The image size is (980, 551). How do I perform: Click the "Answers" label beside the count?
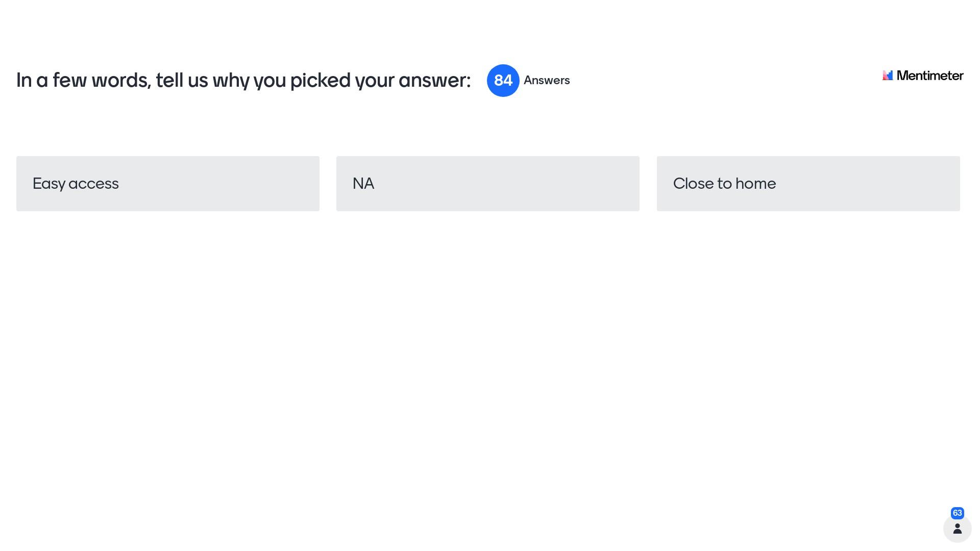(x=547, y=81)
